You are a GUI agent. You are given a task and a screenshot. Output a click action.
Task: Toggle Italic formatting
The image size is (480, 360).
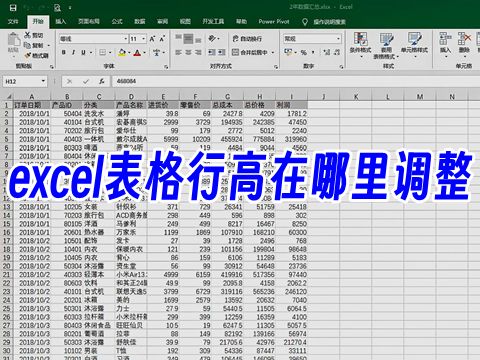pyautogui.click(x=73, y=52)
